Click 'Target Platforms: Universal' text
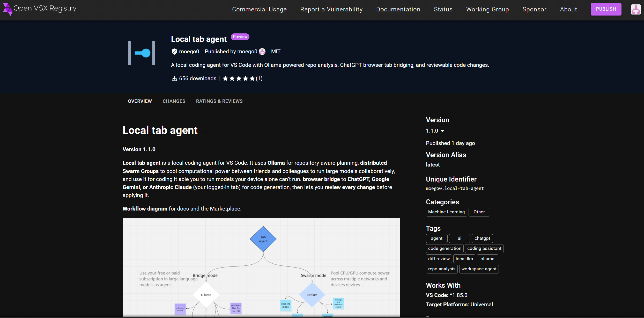Image resolution: width=644 pixels, height=318 pixels. coord(459,305)
